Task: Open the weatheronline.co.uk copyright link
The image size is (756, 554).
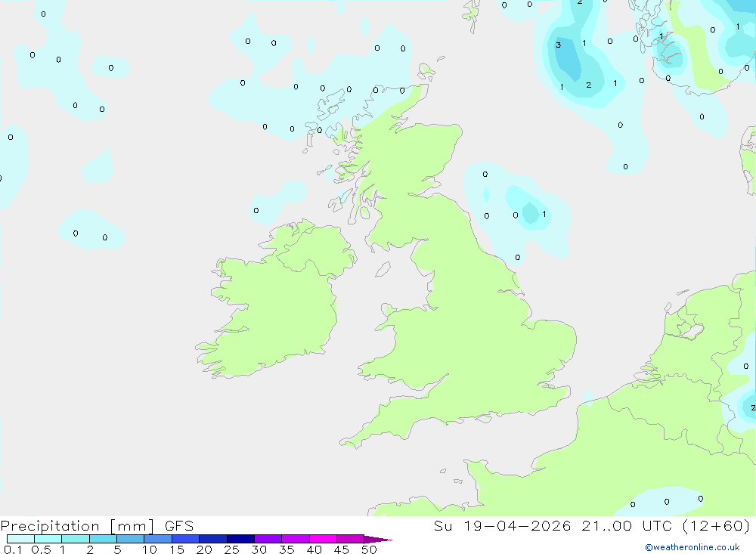Action: [692, 547]
